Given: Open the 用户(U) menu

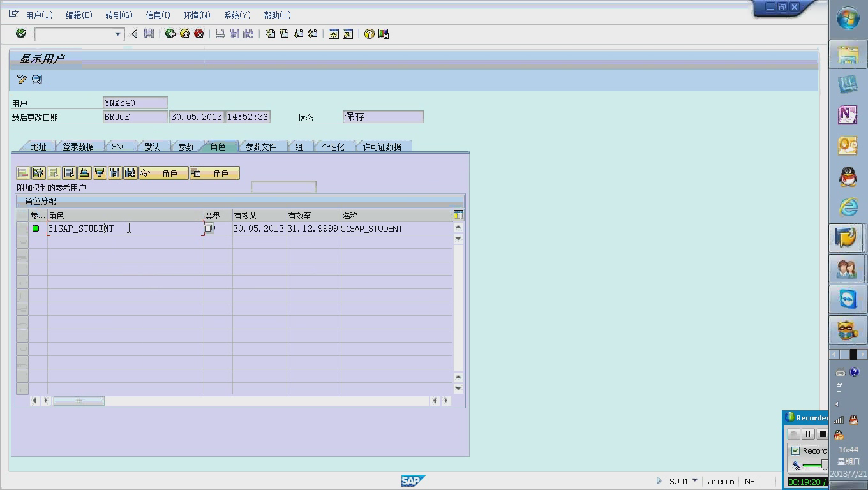Looking at the screenshot, I should pyautogui.click(x=39, y=15).
